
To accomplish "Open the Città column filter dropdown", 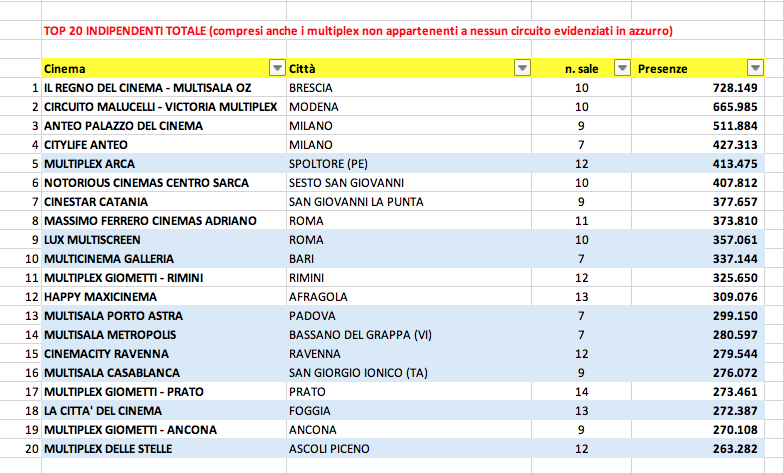I will 522,67.
